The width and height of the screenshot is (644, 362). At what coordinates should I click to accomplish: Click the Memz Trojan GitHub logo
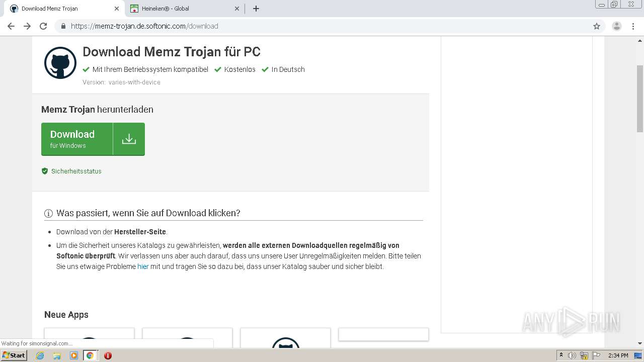(60, 63)
